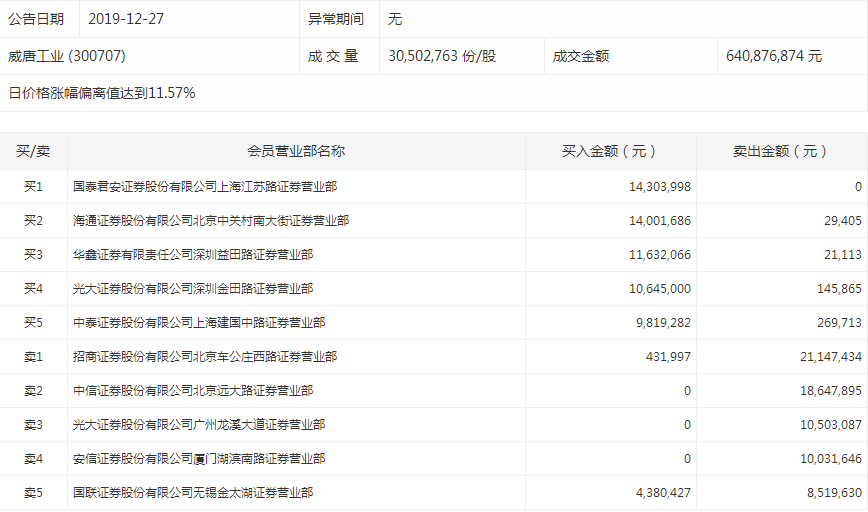Click sell amount 18,647,895

click(831, 391)
